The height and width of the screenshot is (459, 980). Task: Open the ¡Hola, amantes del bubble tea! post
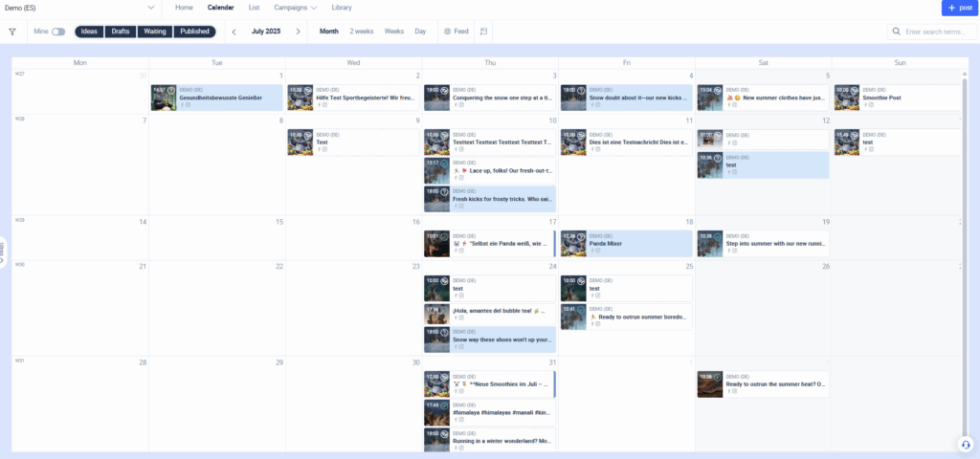tap(489, 314)
